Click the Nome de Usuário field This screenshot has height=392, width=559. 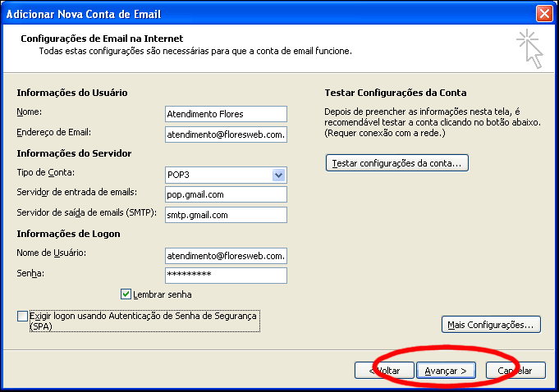226,256
